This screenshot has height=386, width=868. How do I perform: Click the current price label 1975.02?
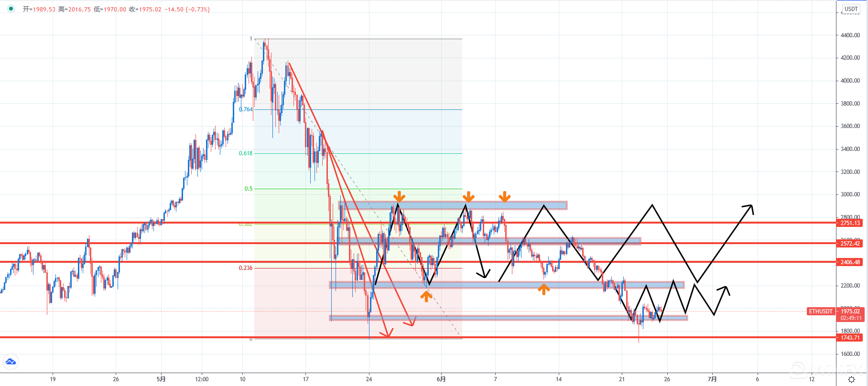click(x=851, y=311)
